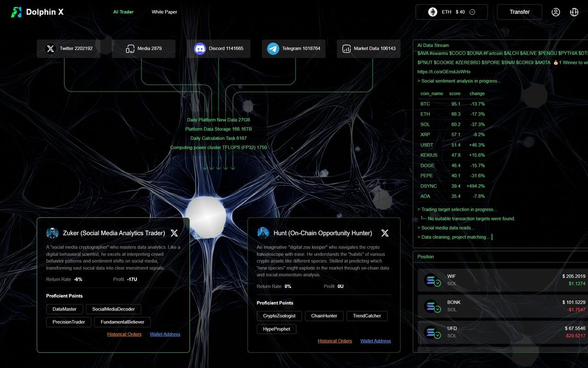Viewport: 588px width, 368px height.
Task: Select the SocialMediaDecoder tag
Action: coord(114,309)
